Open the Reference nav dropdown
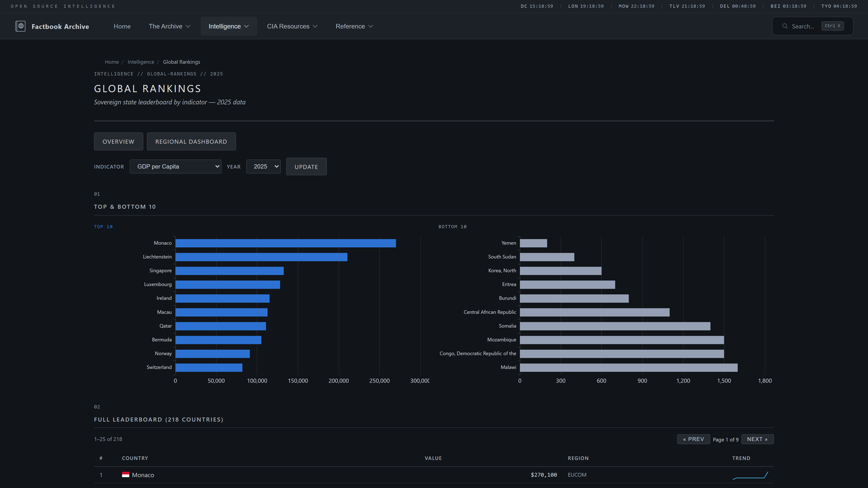Screen dimensions: 868x488 click(x=354, y=26)
